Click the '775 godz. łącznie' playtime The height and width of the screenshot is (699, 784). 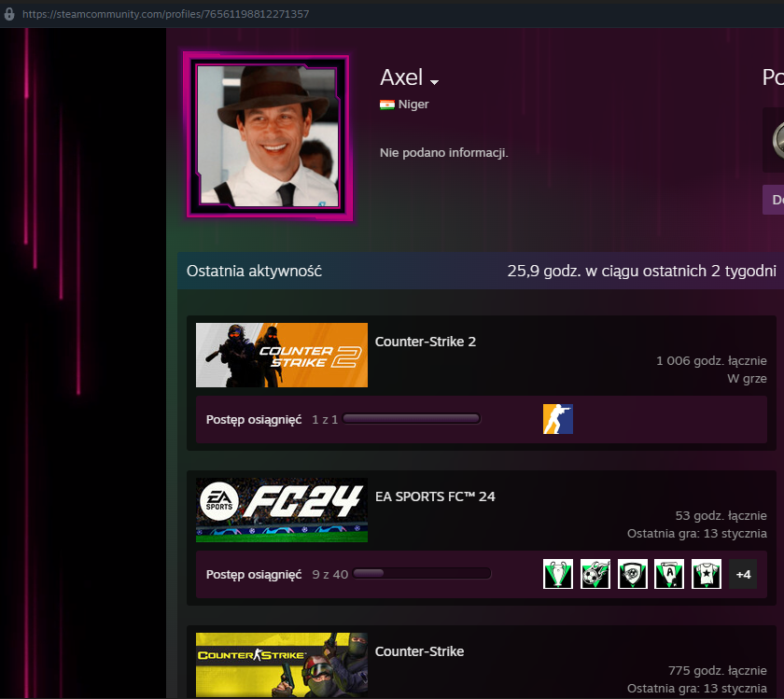718,670
